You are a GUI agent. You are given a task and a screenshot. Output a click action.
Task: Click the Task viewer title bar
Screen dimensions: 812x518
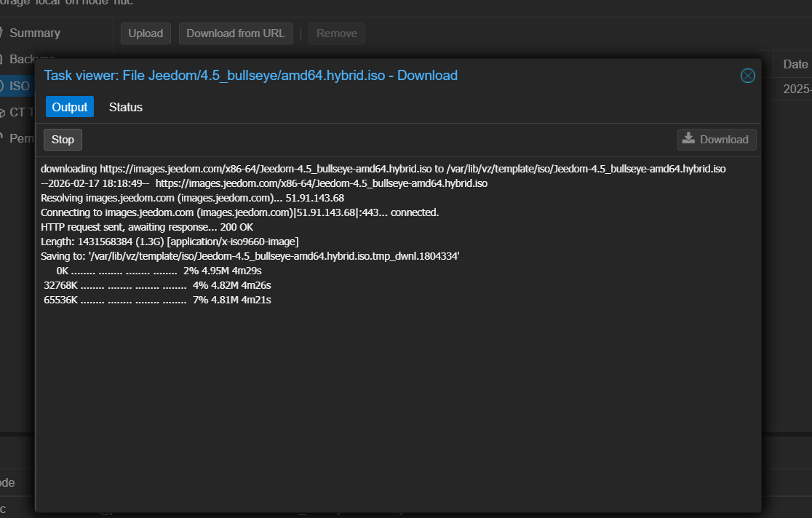tap(364, 76)
